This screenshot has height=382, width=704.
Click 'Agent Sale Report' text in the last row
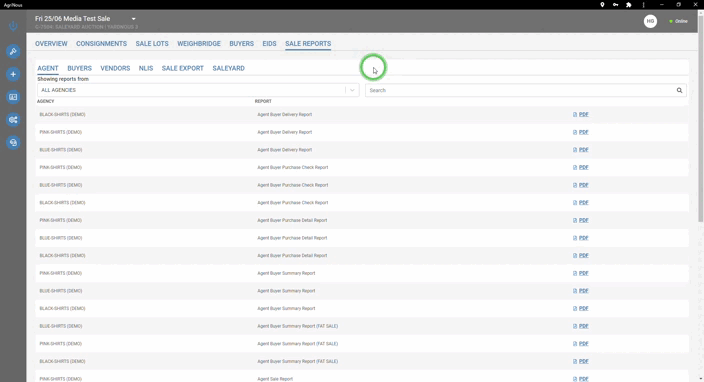[275, 379]
